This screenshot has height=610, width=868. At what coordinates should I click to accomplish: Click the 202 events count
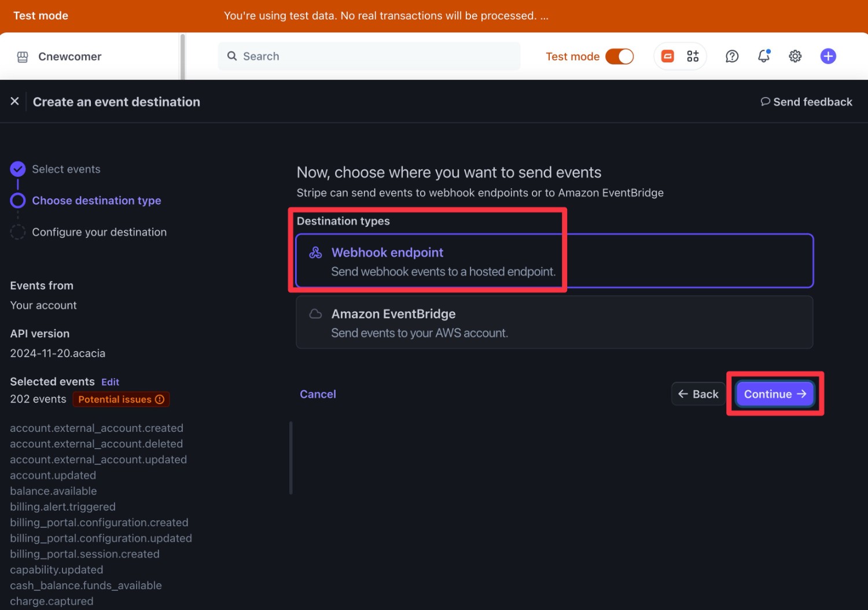pyautogui.click(x=38, y=400)
